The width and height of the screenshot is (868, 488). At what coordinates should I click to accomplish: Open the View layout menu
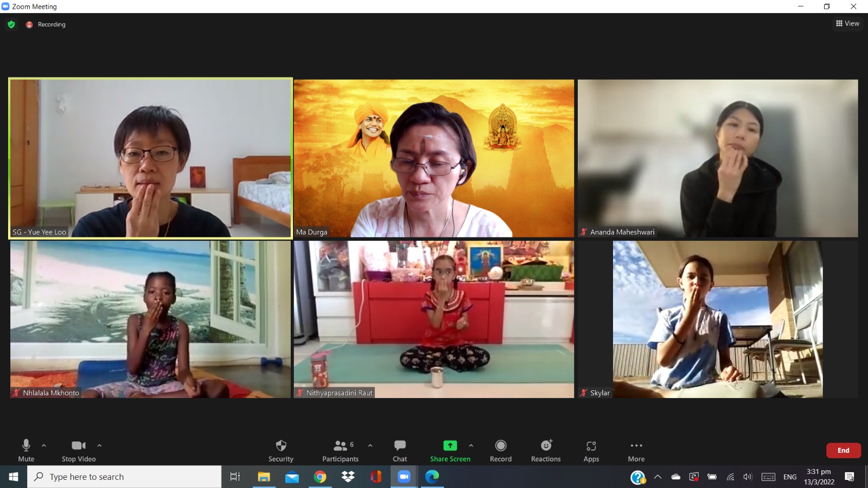click(x=847, y=23)
